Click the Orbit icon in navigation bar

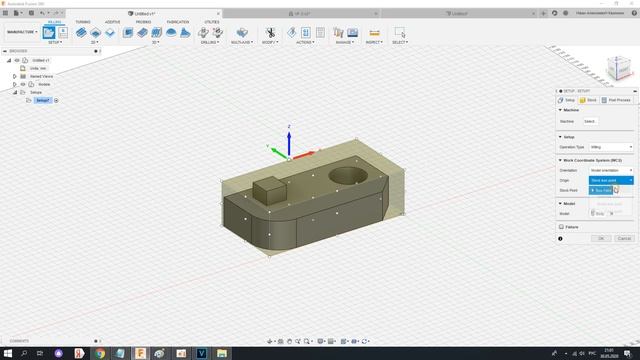point(270,341)
